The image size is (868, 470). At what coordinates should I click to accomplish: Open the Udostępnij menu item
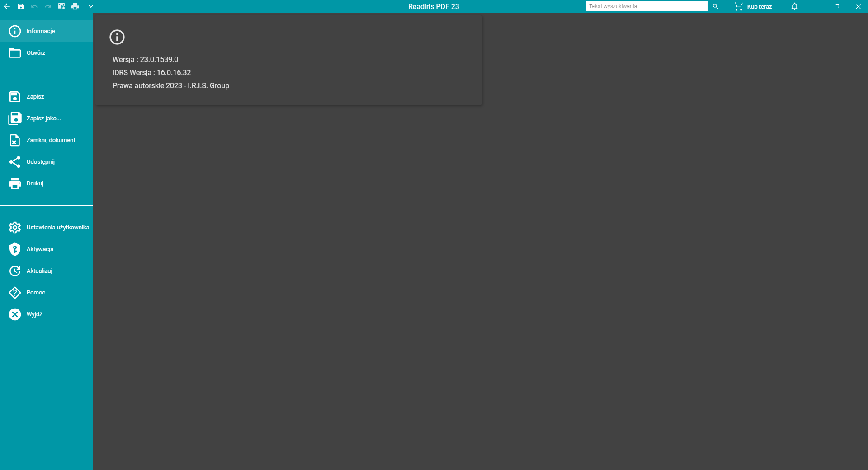(47, 162)
